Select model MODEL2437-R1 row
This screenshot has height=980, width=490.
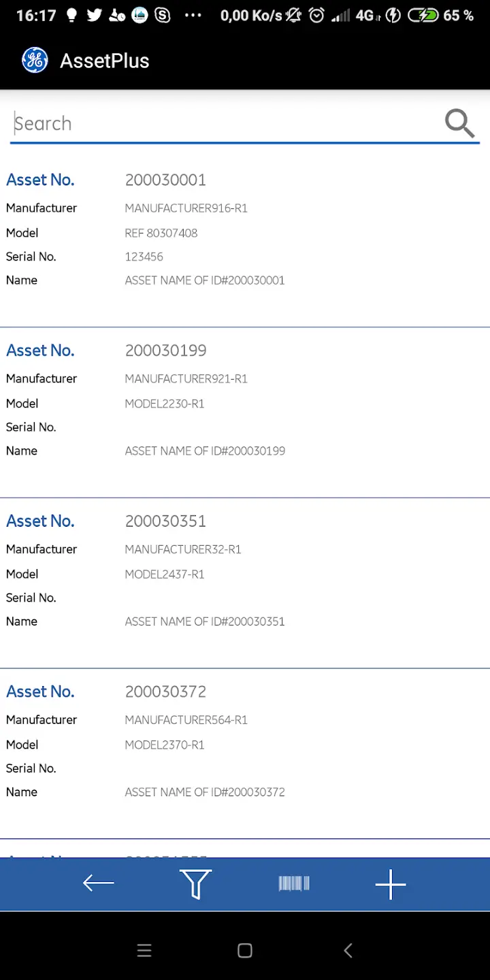165,574
